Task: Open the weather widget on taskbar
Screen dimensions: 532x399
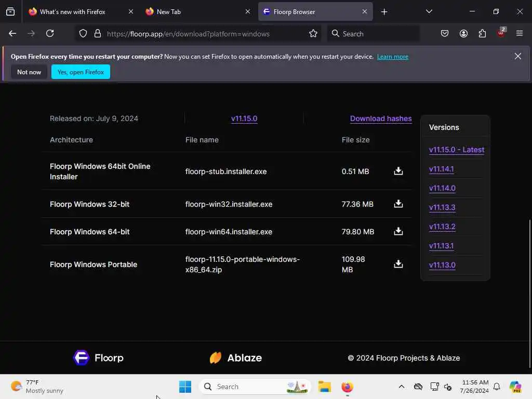Action: [x=37, y=387]
